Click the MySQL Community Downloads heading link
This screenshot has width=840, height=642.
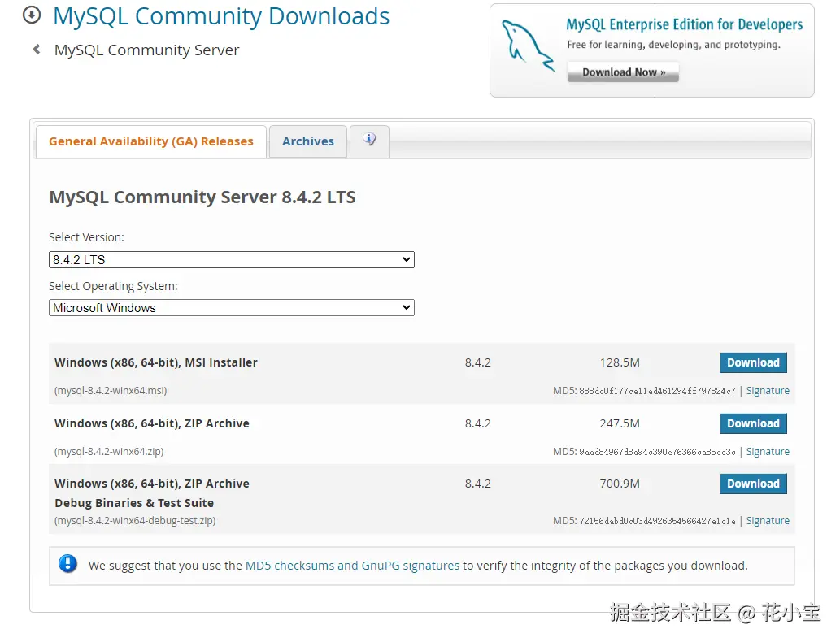221,16
